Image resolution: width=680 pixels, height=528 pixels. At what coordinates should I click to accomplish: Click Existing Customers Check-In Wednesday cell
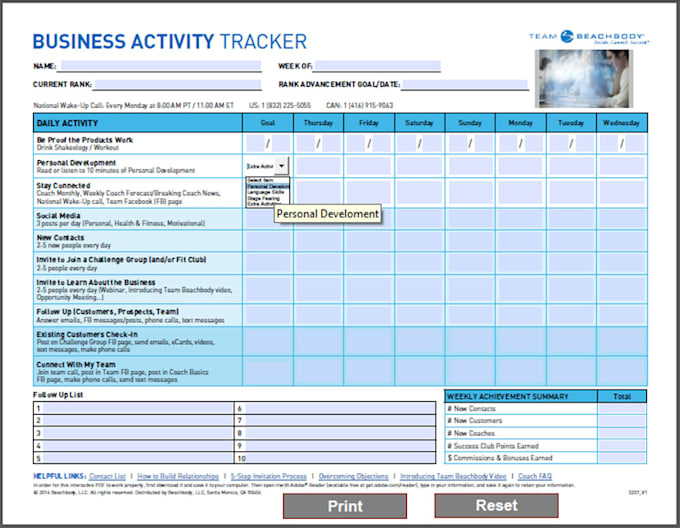point(622,341)
